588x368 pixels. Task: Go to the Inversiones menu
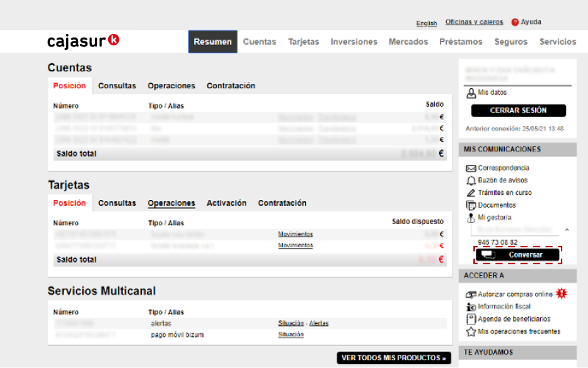tap(354, 42)
